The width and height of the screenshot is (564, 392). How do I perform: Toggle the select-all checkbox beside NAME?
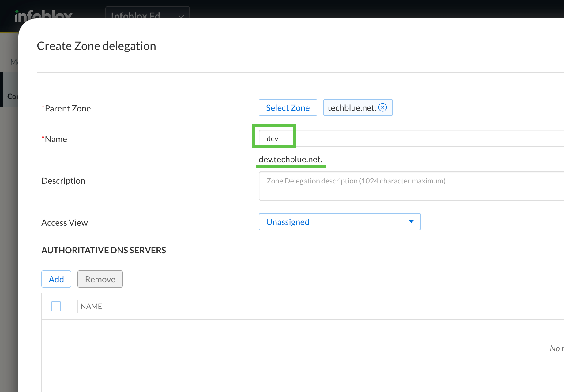(x=56, y=306)
